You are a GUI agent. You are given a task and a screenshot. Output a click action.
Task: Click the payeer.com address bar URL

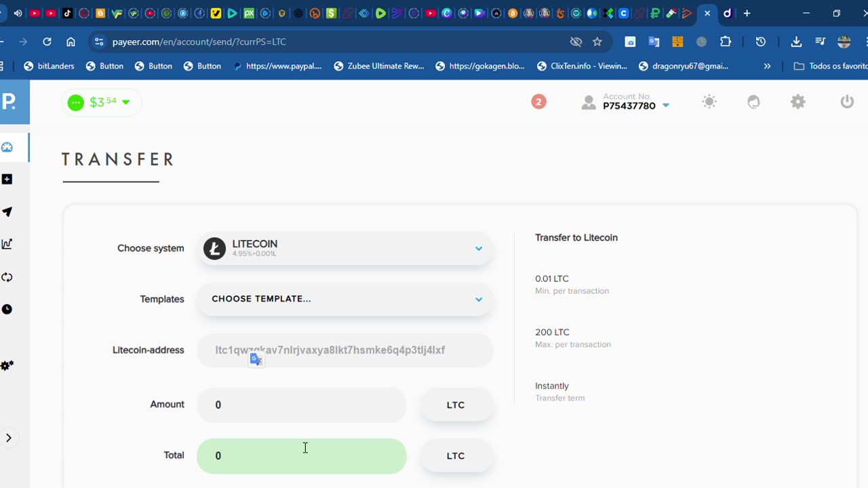[x=199, y=41]
